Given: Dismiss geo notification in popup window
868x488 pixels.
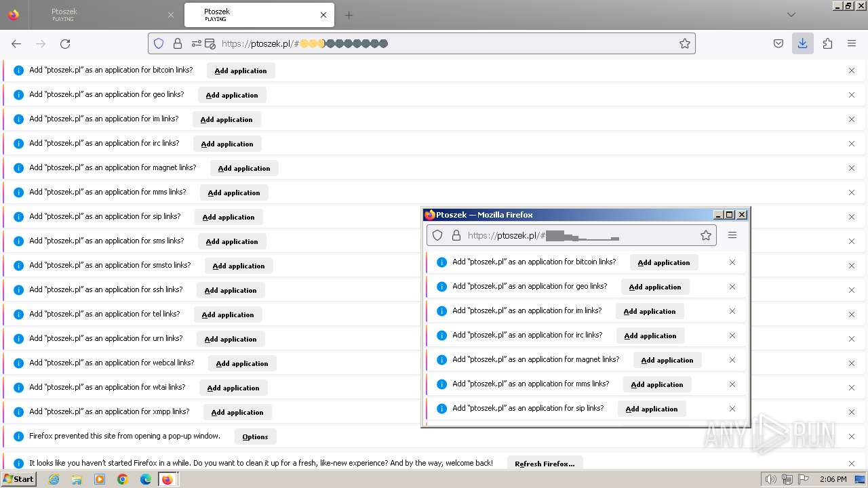Looking at the screenshot, I should [732, 287].
